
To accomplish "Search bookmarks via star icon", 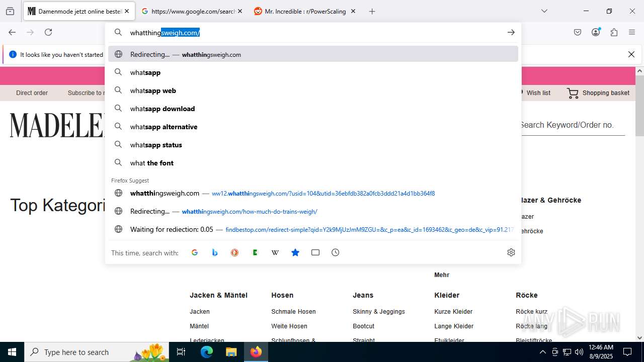I will click(x=295, y=252).
